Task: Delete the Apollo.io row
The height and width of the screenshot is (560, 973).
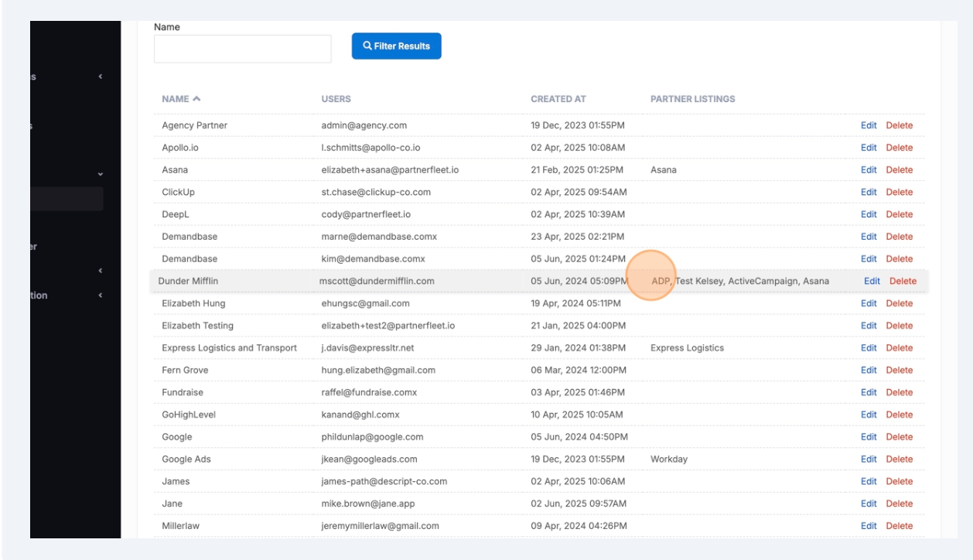Action: [x=900, y=148]
